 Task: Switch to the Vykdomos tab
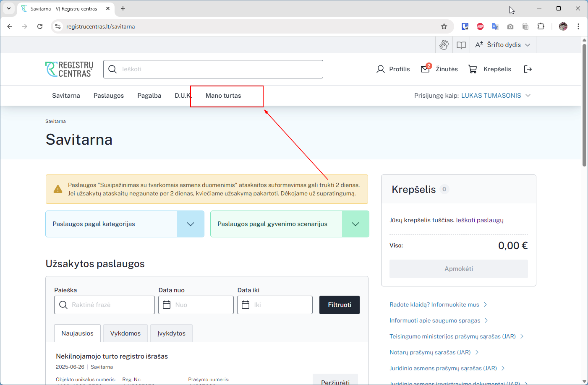pos(125,333)
